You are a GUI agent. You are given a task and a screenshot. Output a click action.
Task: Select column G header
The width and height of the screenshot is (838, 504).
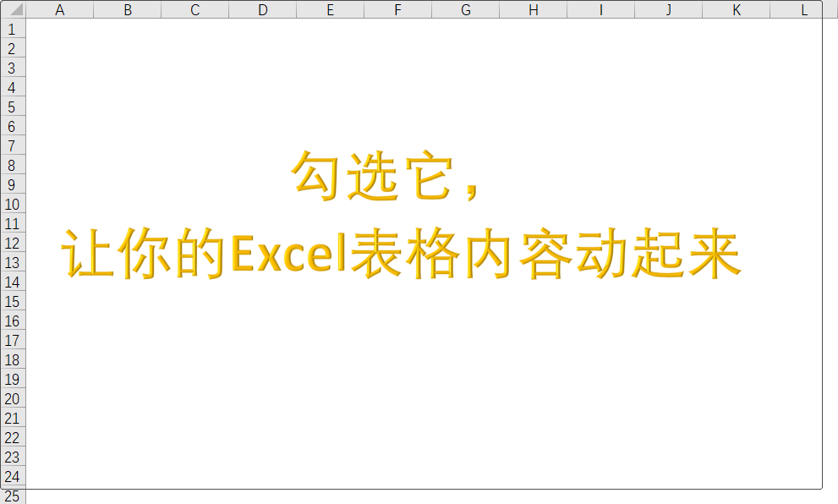[x=465, y=9]
